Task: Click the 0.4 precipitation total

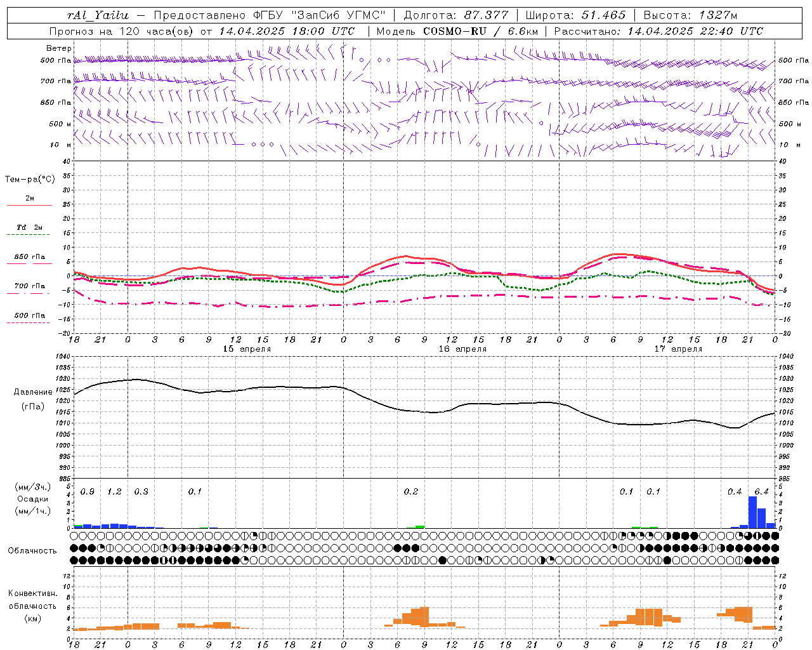Action: tap(735, 491)
